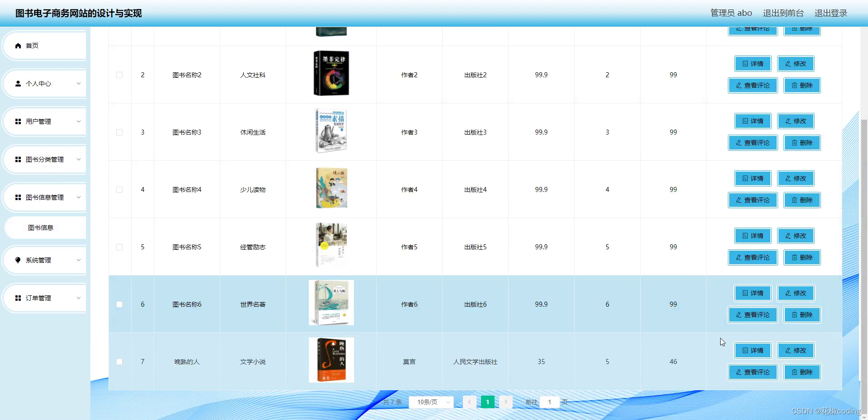Click 修改 button for 图书名称6
Viewport: 868px width, 420px height.
coord(796,293)
